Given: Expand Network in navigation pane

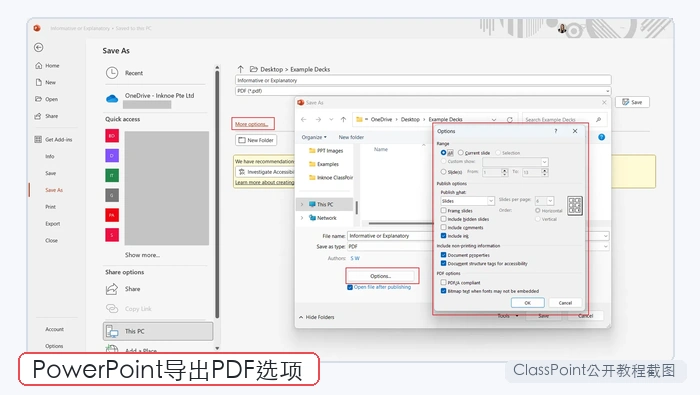Looking at the screenshot, I should [302, 218].
